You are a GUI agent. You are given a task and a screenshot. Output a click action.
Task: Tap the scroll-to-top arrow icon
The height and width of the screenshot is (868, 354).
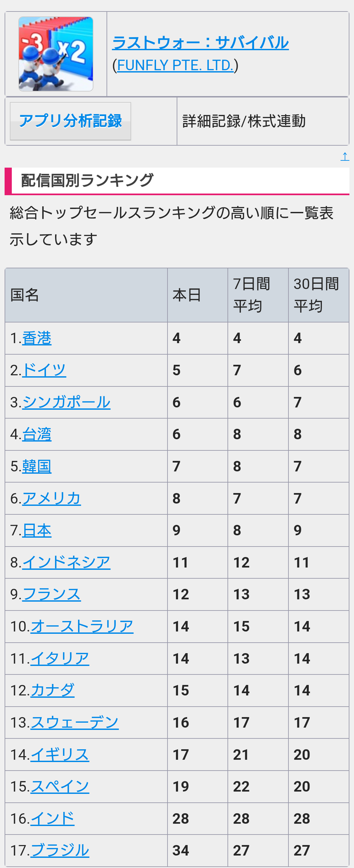point(344,156)
